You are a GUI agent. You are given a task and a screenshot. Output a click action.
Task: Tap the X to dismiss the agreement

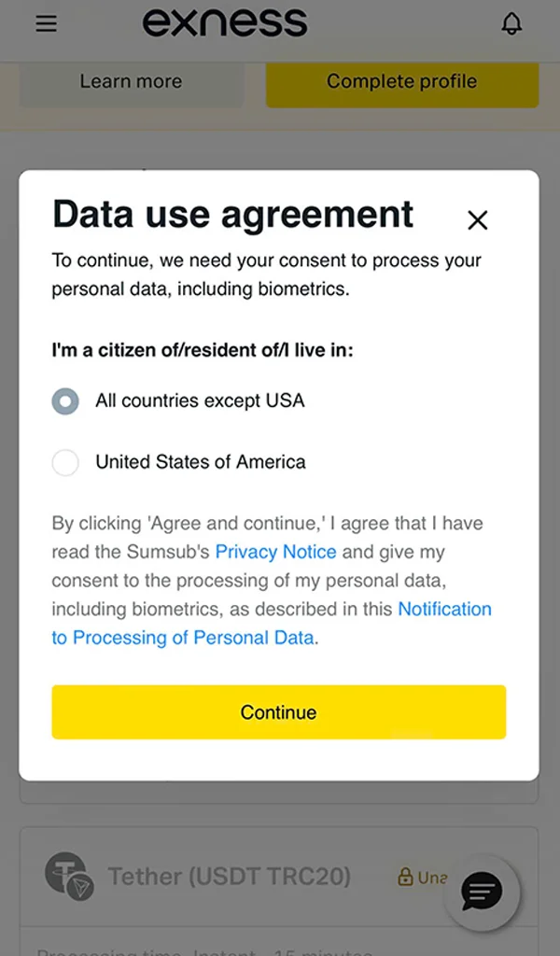(x=477, y=220)
